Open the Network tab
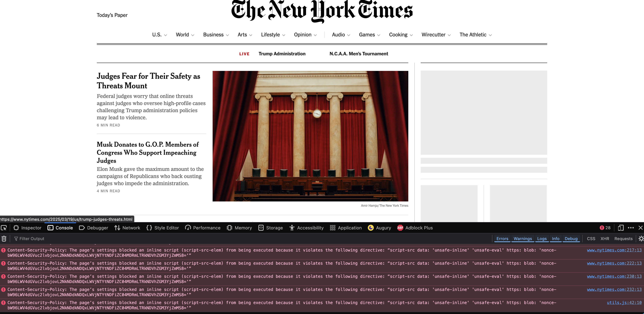Image resolution: width=644 pixels, height=314 pixels. pyautogui.click(x=127, y=228)
